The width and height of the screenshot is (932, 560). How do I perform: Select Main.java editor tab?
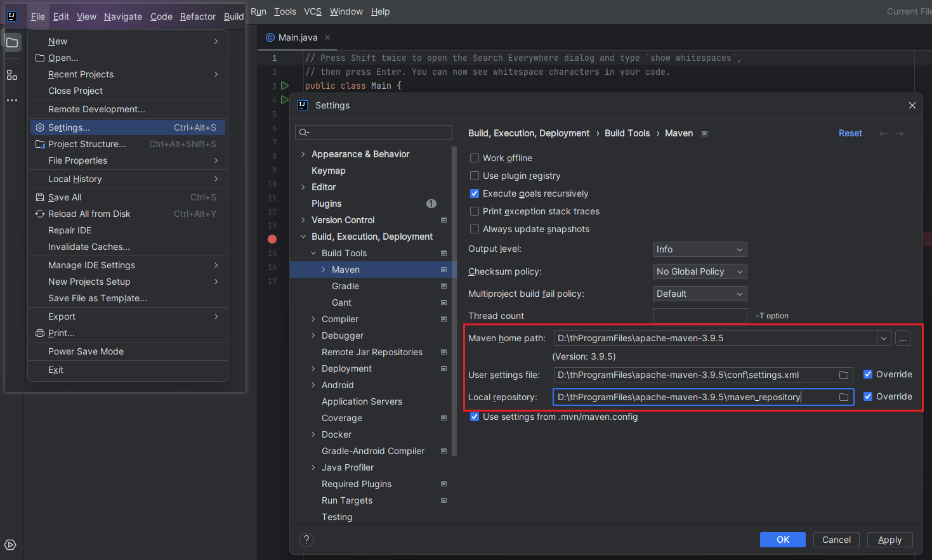[298, 37]
